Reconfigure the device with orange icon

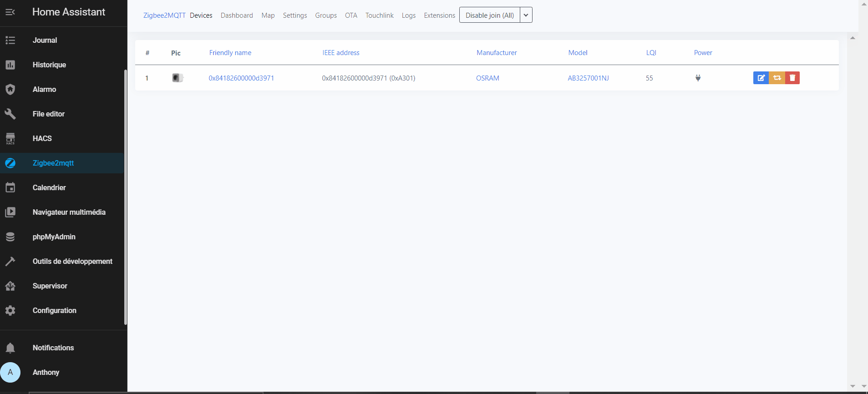tap(777, 78)
